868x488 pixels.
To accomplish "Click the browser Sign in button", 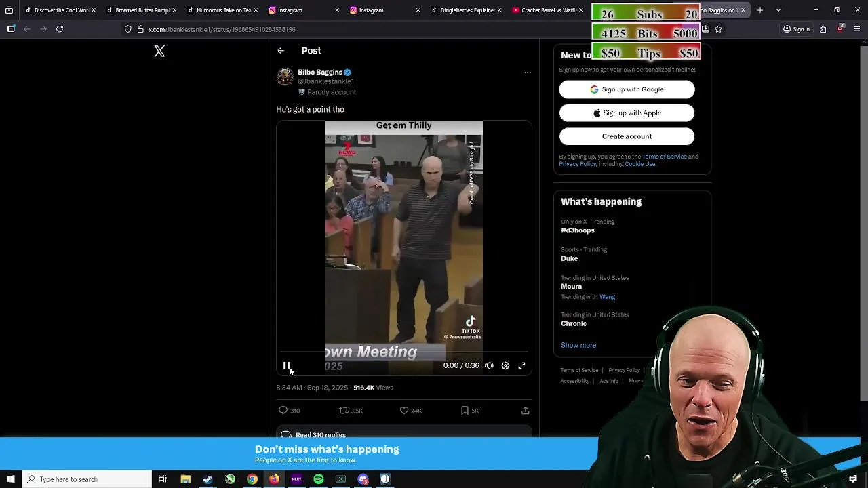I will click(x=796, y=29).
